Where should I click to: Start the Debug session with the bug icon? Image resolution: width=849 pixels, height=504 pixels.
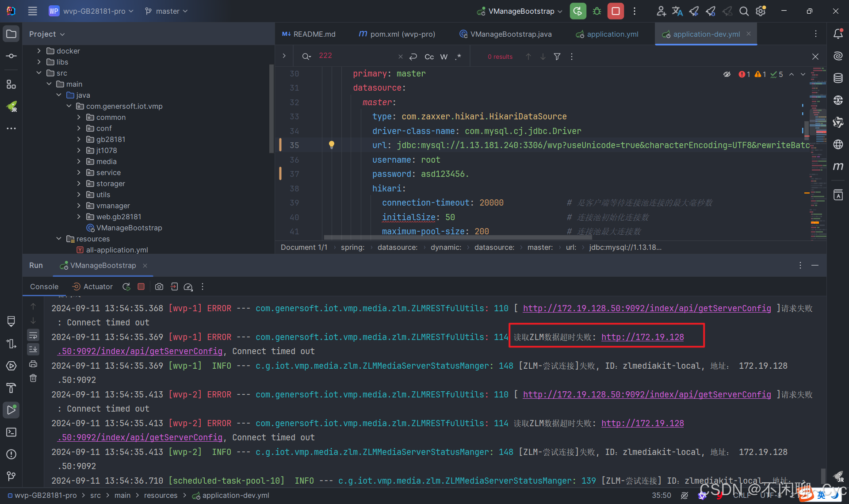(x=597, y=11)
